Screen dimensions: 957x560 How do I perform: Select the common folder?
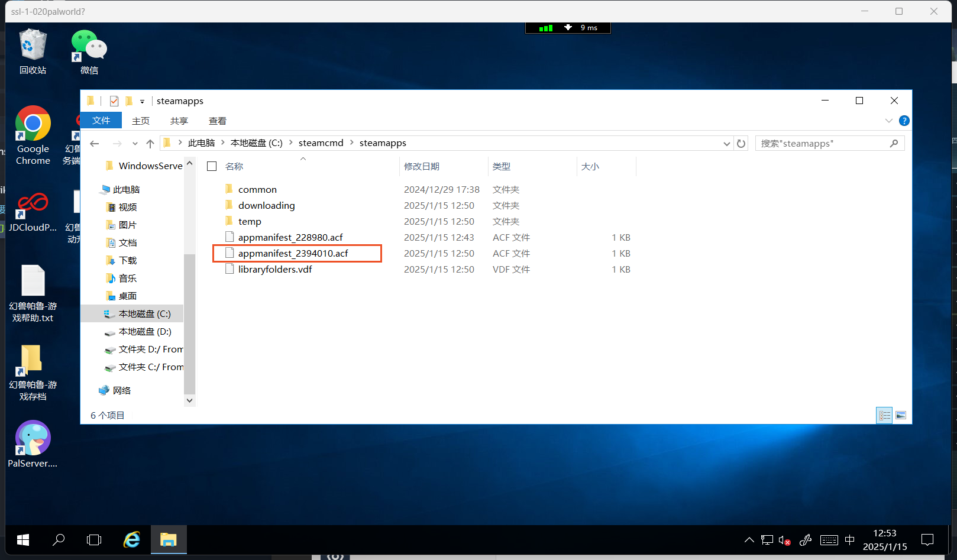[x=257, y=189]
